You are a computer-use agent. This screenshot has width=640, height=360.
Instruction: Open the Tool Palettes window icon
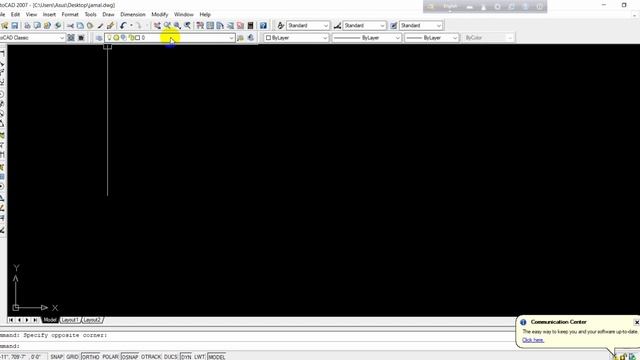click(x=220, y=25)
